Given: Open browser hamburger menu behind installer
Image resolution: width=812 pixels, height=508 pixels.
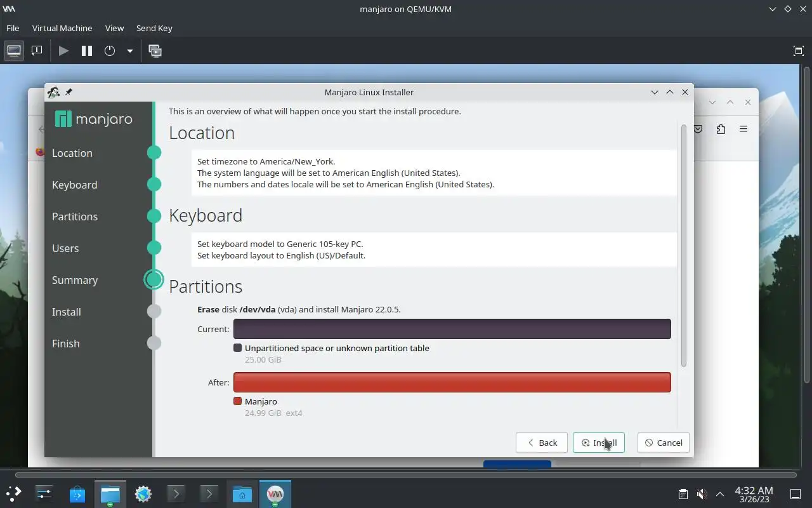Looking at the screenshot, I should tap(743, 129).
